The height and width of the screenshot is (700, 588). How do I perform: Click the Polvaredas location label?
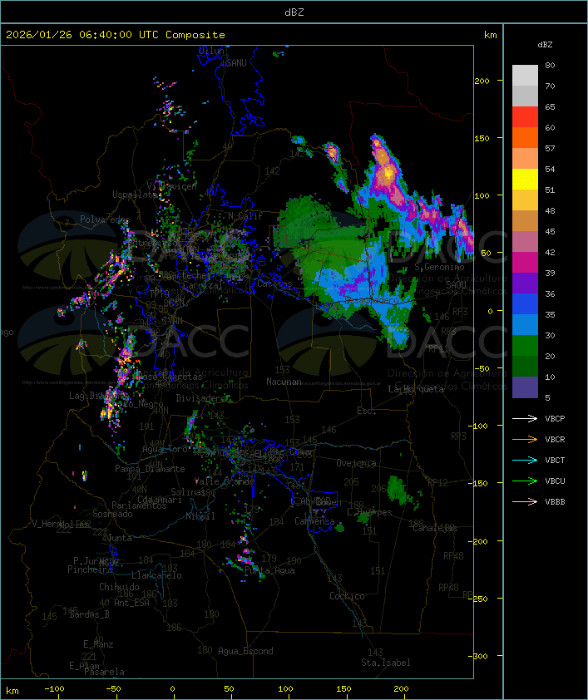[106, 219]
